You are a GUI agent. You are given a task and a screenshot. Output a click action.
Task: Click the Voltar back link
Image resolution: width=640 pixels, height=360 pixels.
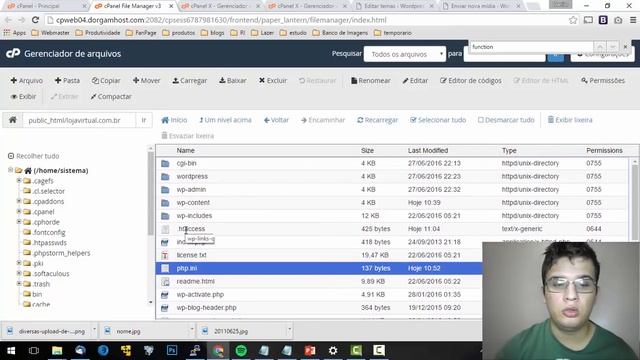coord(276,120)
